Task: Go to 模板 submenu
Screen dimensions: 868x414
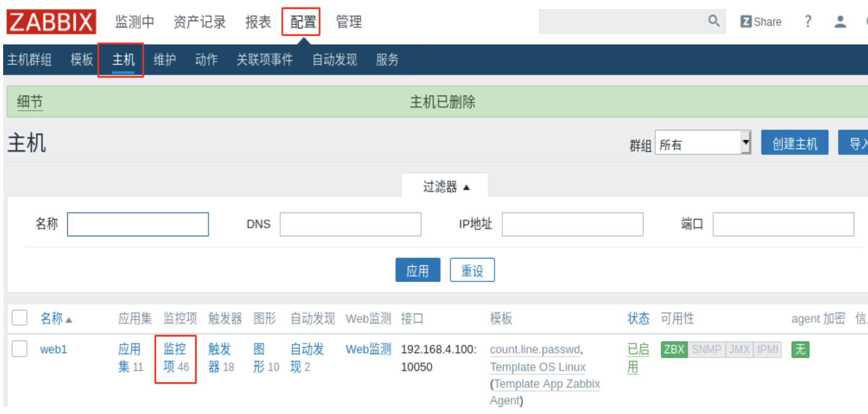Action: point(82,60)
